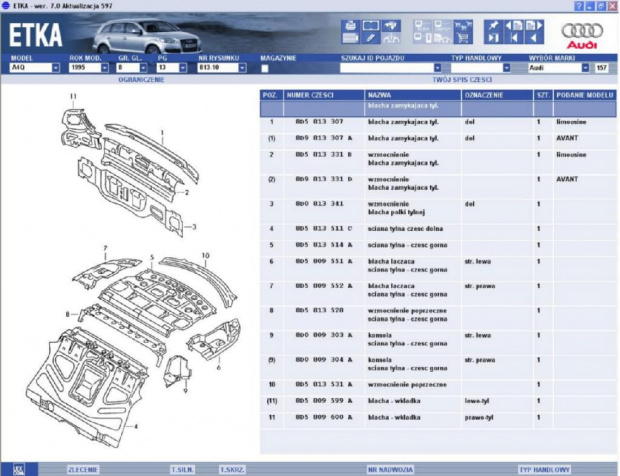Click the NAZWA column header
The image size is (620, 476).
[413, 95]
